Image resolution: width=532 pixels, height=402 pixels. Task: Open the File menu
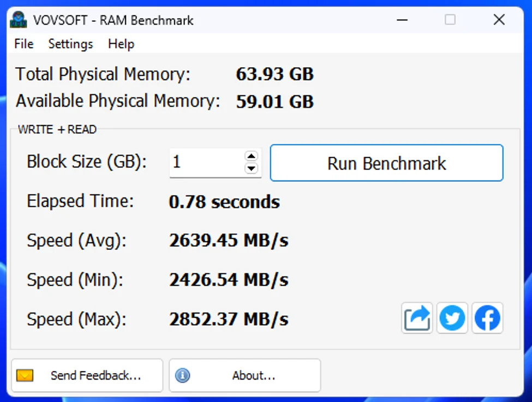pyautogui.click(x=24, y=44)
